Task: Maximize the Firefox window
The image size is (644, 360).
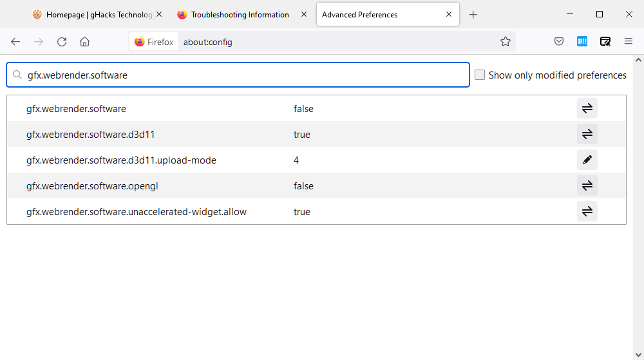Action: point(599,14)
